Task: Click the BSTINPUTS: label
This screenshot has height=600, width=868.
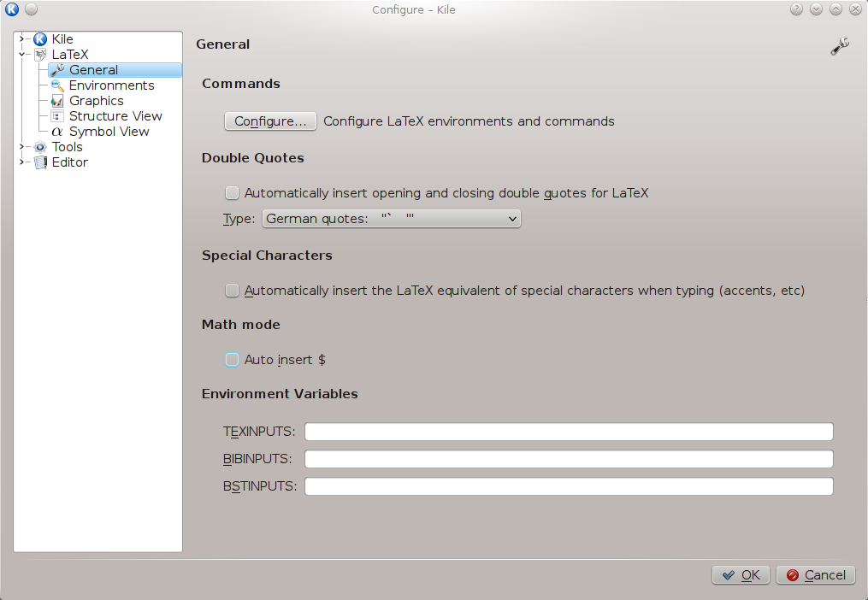Action: coord(260,486)
